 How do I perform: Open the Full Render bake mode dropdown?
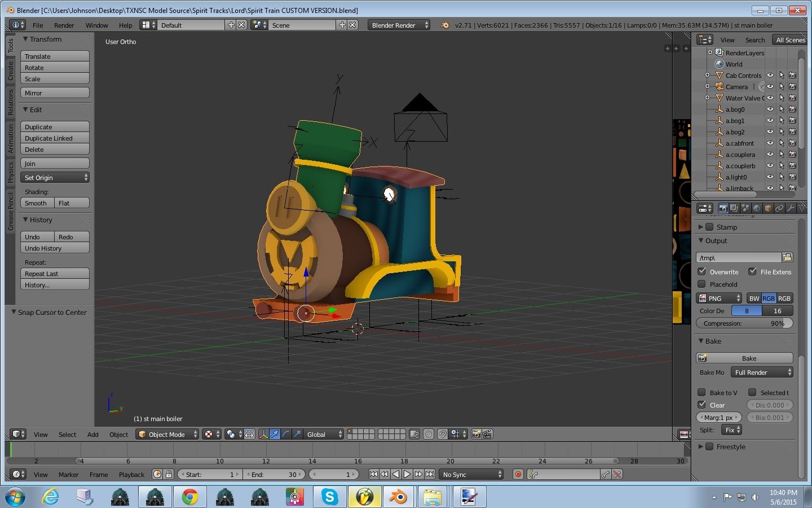[x=762, y=372]
